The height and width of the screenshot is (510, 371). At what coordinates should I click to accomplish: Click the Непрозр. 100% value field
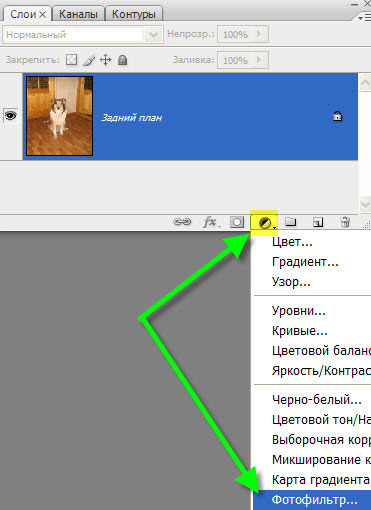[235, 34]
